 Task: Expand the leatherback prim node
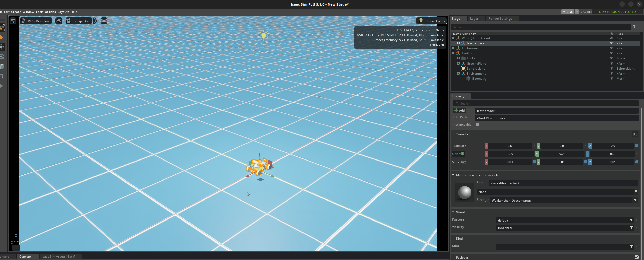pos(458,43)
